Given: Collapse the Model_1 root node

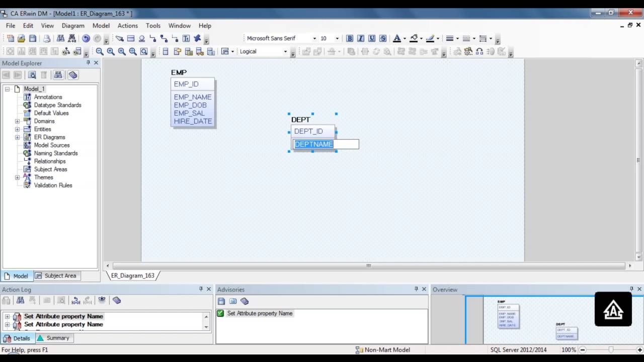Looking at the screenshot, I should [7, 89].
